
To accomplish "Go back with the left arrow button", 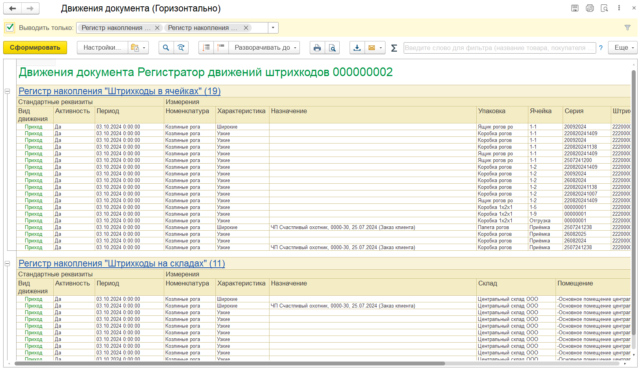I will pos(13,8).
